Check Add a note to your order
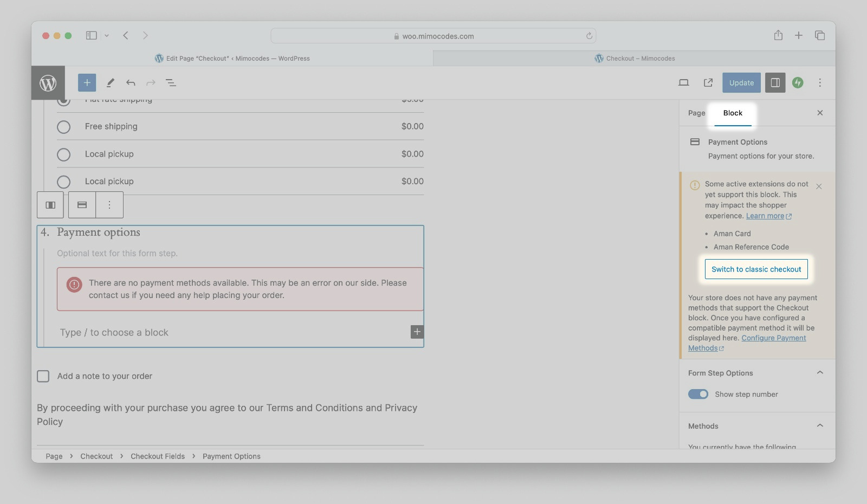Image resolution: width=867 pixels, height=504 pixels. pos(43,376)
